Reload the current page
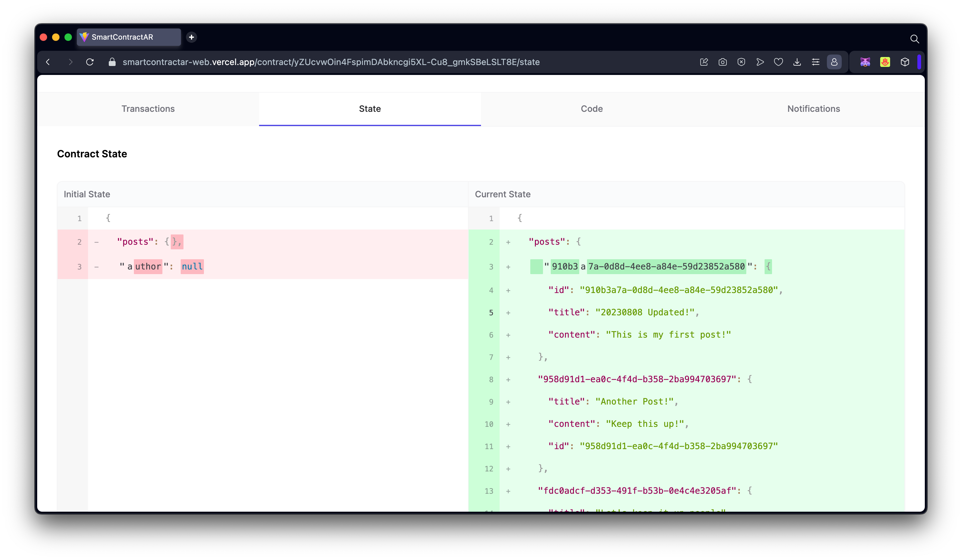962x560 pixels. [90, 62]
